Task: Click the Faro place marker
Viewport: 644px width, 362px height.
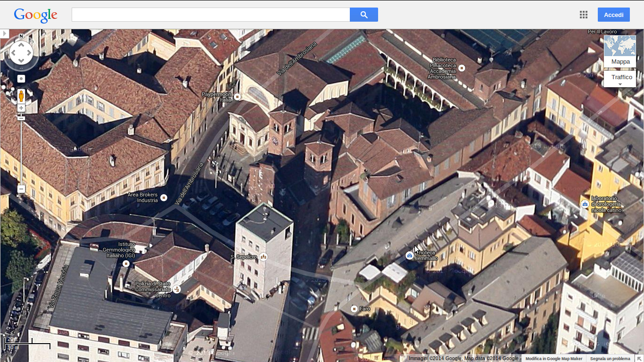Action: coord(354,309)
